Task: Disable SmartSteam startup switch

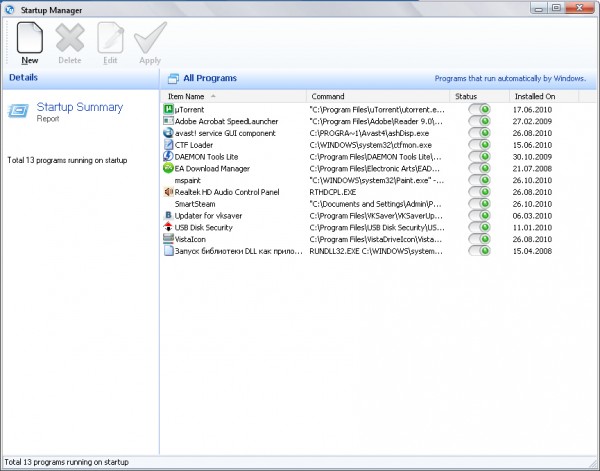Action: [479, 204]
